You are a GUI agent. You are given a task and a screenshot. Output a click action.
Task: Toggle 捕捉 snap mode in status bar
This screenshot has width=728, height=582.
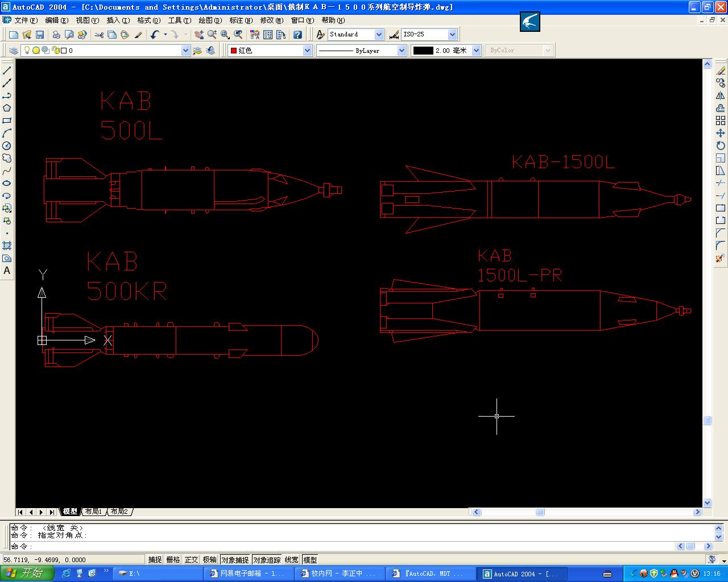click(155, 560)
